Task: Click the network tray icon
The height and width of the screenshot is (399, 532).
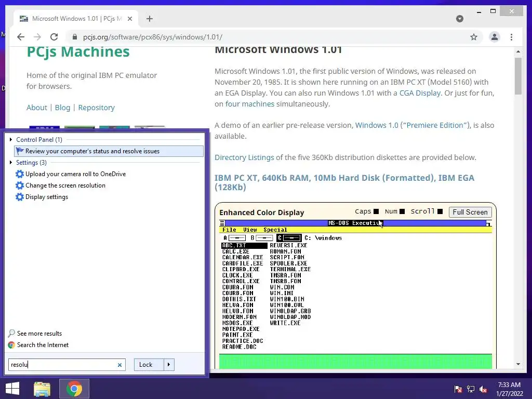Action: 471,389
